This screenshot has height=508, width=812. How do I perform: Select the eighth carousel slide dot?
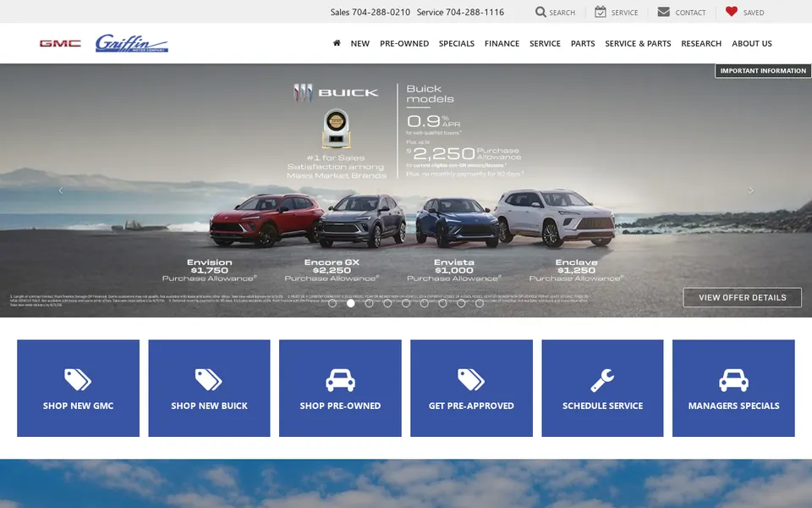tap(461, 303)
